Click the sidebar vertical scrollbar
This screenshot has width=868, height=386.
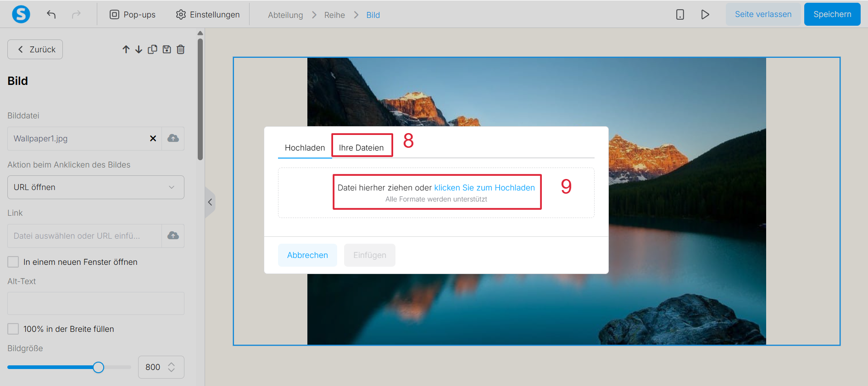[200, 99]
